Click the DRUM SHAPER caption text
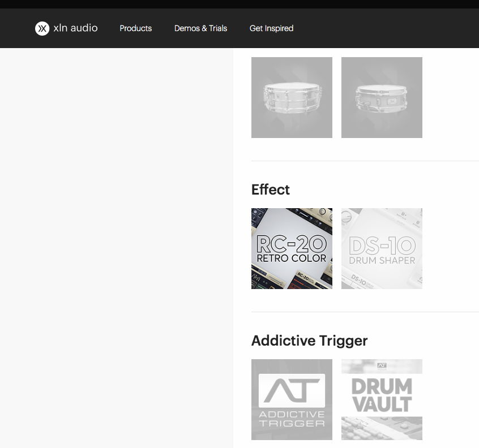This screenshot has height=448, width=479. click(382, 260)
